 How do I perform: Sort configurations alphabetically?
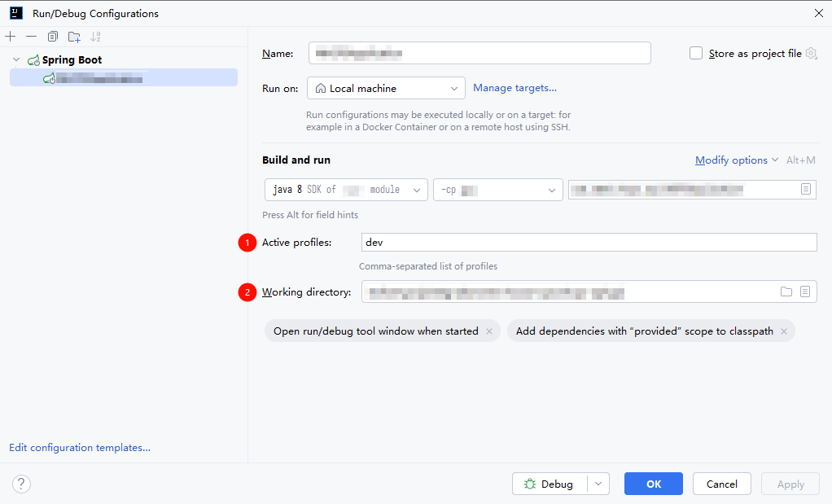point(95,37)
